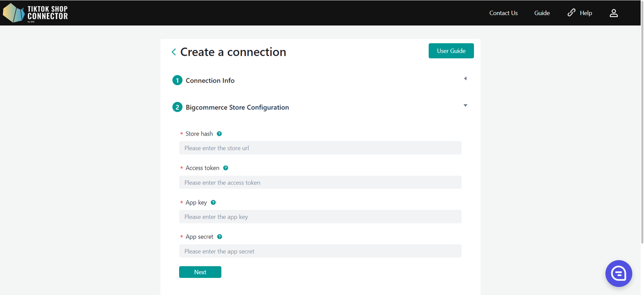Focus the App key input field
The image size is (644, 295).
[320, 216]
